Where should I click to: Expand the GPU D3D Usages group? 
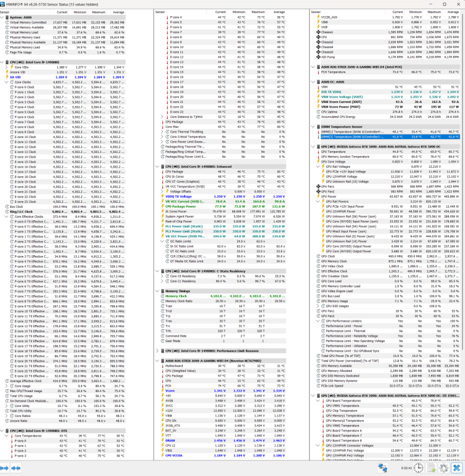(318, 306)
